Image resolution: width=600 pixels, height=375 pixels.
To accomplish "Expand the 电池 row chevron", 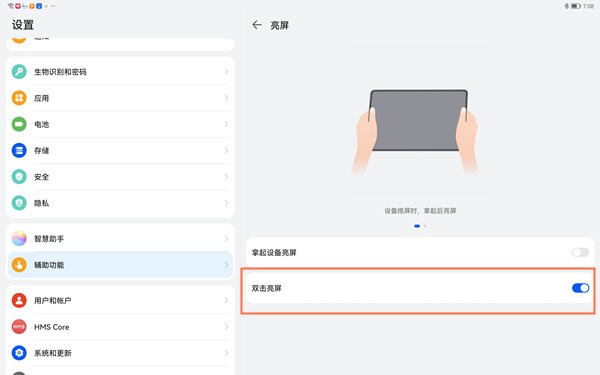I will tap(226, 124).
